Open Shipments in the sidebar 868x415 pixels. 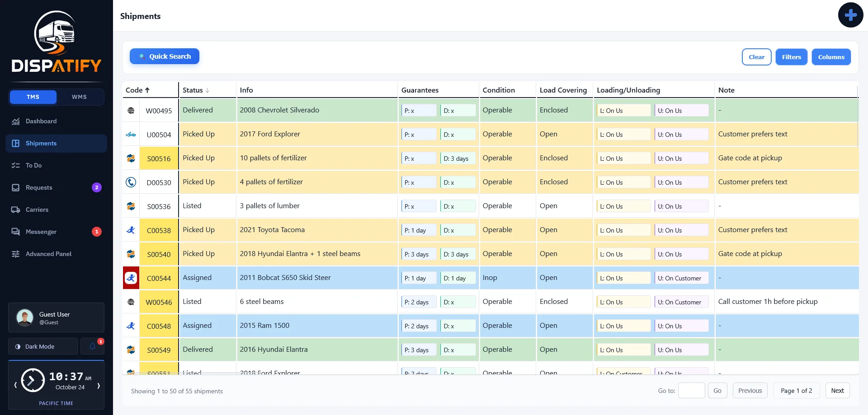click(x=56, y=144)
